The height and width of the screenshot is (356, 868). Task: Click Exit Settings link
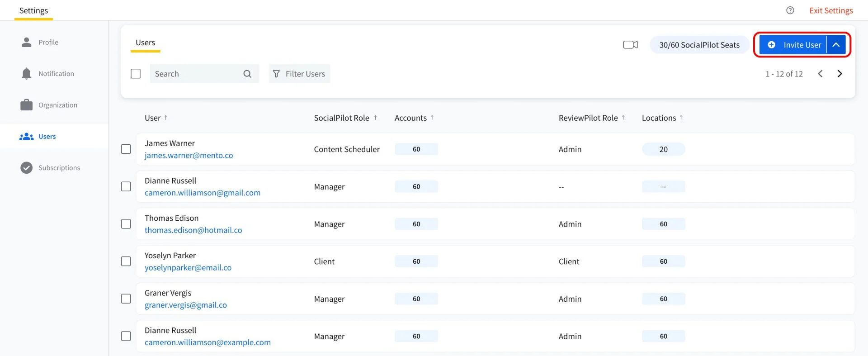point(831,10)
